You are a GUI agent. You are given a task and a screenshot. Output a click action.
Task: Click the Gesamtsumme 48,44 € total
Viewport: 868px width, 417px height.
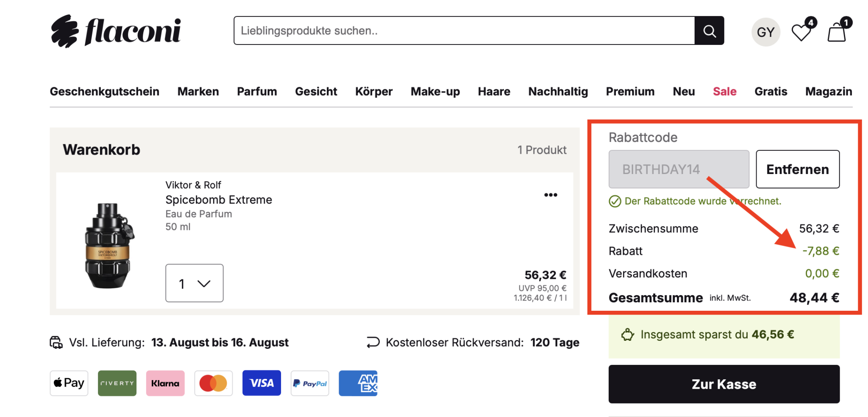point(815,298)
